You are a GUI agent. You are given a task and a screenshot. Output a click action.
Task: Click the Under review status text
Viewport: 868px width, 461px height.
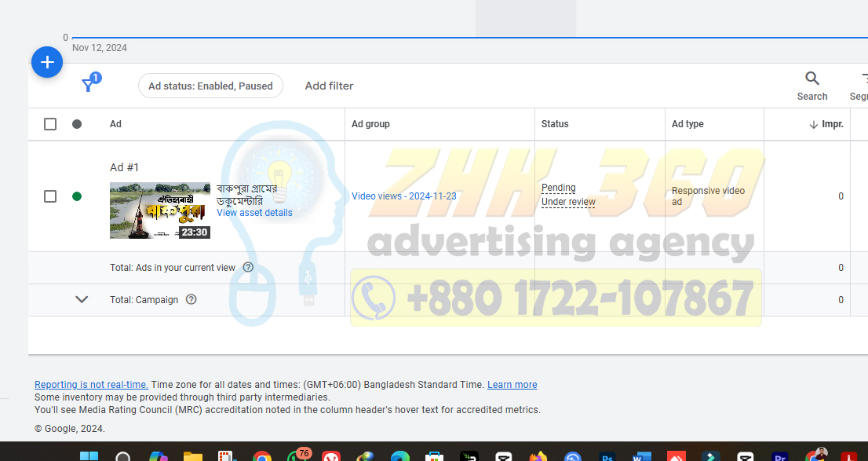click(x=568, y=202)
